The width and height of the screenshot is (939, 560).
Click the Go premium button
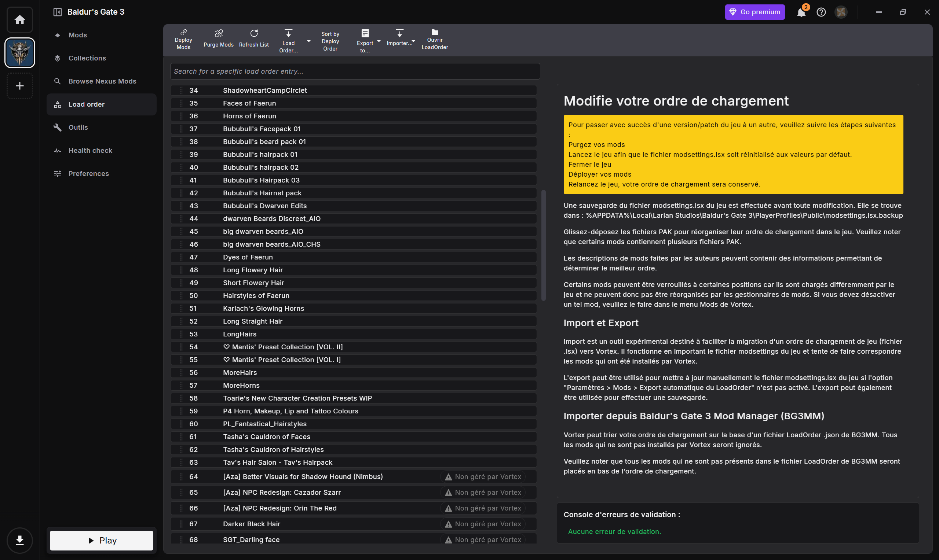click(755, 12)
